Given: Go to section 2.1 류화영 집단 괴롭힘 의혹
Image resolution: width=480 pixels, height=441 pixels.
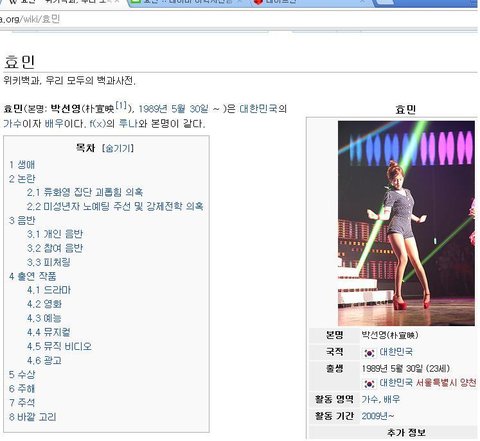Looking at the screenshot, I should pyautogui.click(x=85, y=192).
